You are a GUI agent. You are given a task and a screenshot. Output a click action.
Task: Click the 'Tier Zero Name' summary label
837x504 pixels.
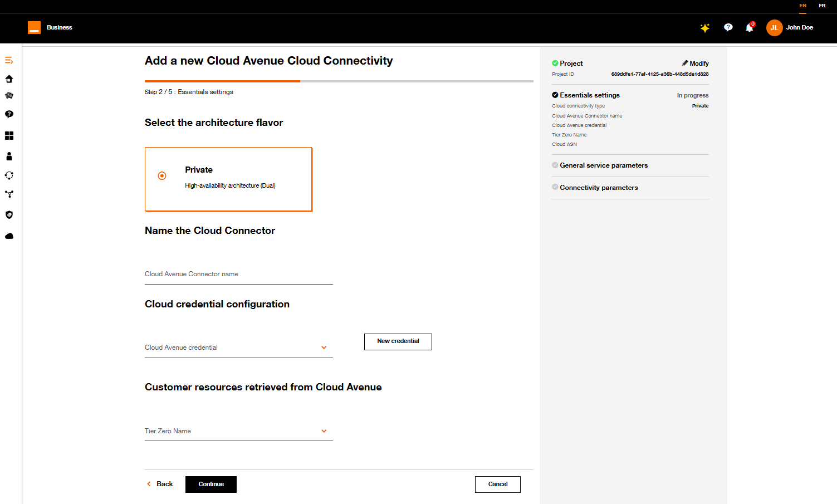pos(569,135)
